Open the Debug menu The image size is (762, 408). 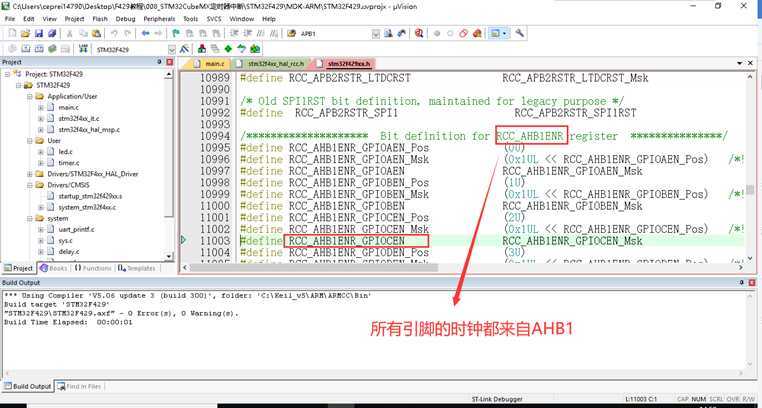pyautogui.click(x=125, y=19)
